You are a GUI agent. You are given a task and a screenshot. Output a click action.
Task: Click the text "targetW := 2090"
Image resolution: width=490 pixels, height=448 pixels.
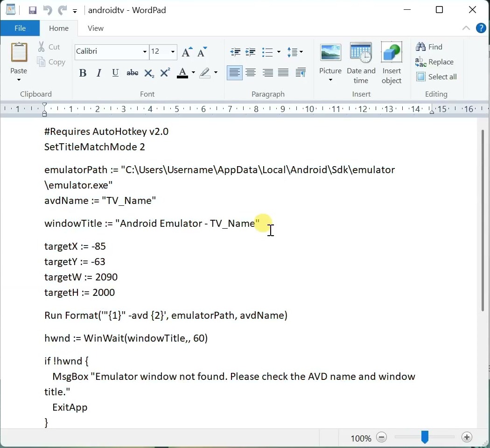[81, 277]
